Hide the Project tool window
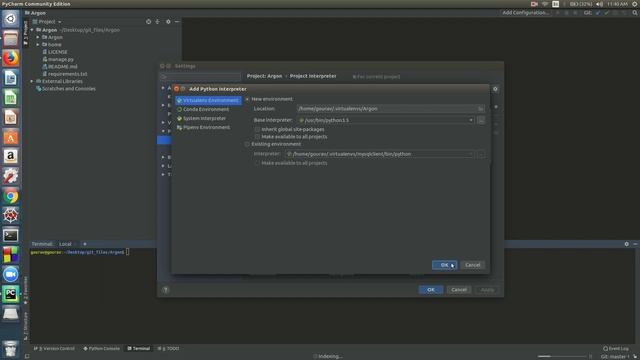Image resolution: width=640 pixels, height=360 pixels. [177, 22]
